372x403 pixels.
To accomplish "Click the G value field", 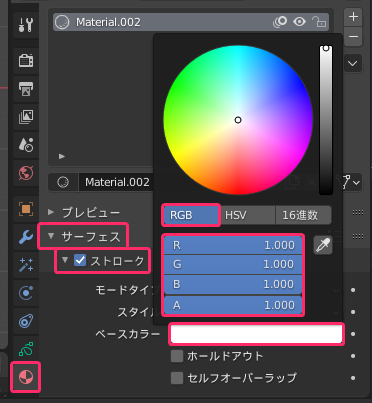I will pyautogui.click(x=233, y=264).
